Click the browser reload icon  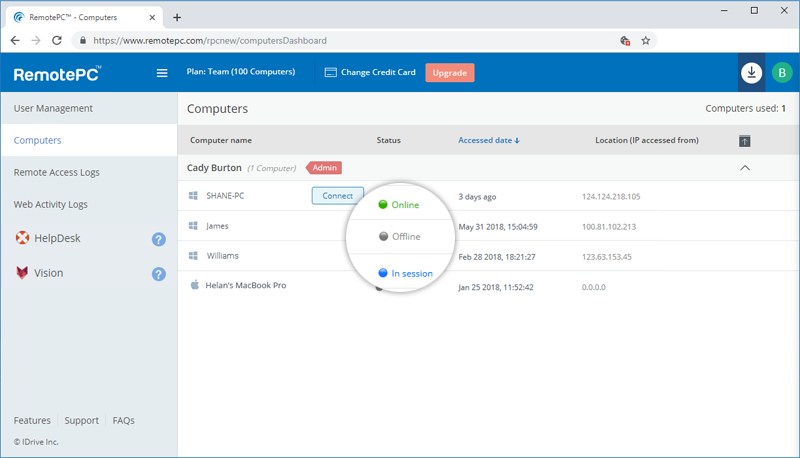(x=57, y=40)
